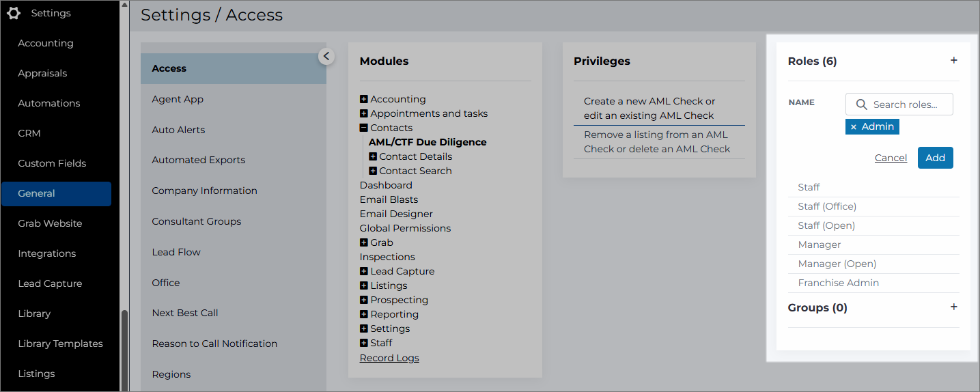Remove the Admin role tag

click(854, 127)
